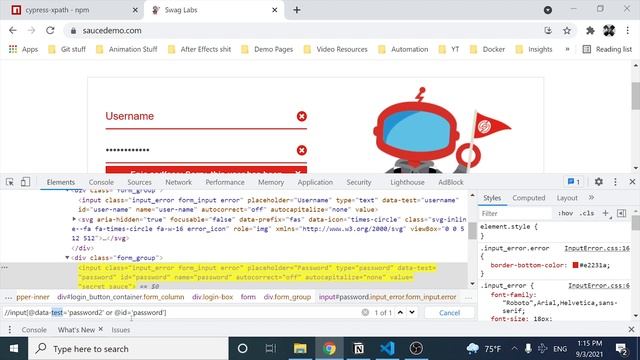640x360 pixels.
Task: Open DevTools customize three-dot menu
Action: [x=615, y=182]
